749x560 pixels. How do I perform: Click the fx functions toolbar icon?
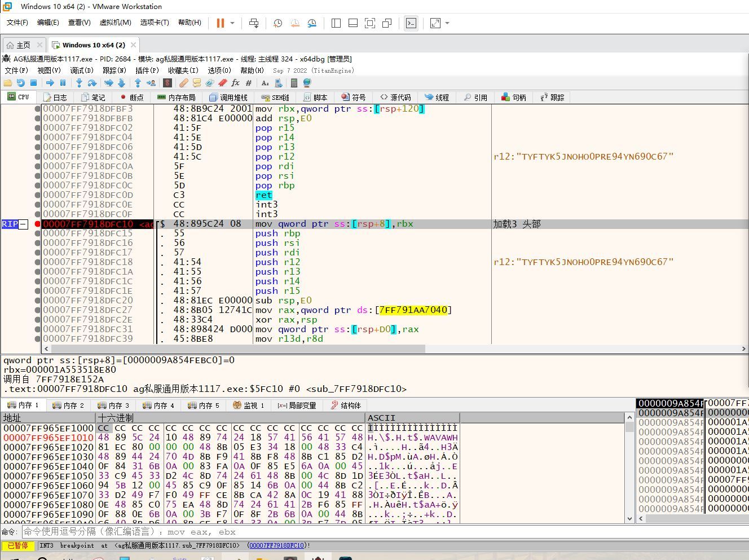[x=236, y=83]
